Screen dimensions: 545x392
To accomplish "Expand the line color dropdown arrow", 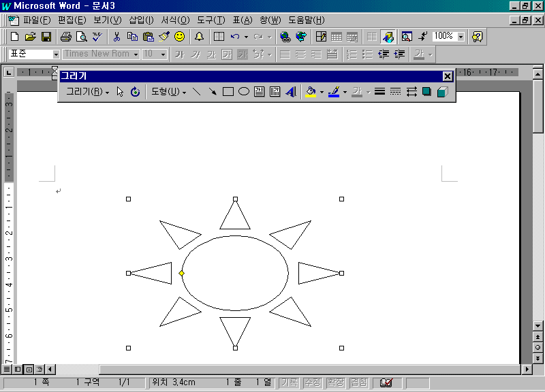I will coord(345,92).
